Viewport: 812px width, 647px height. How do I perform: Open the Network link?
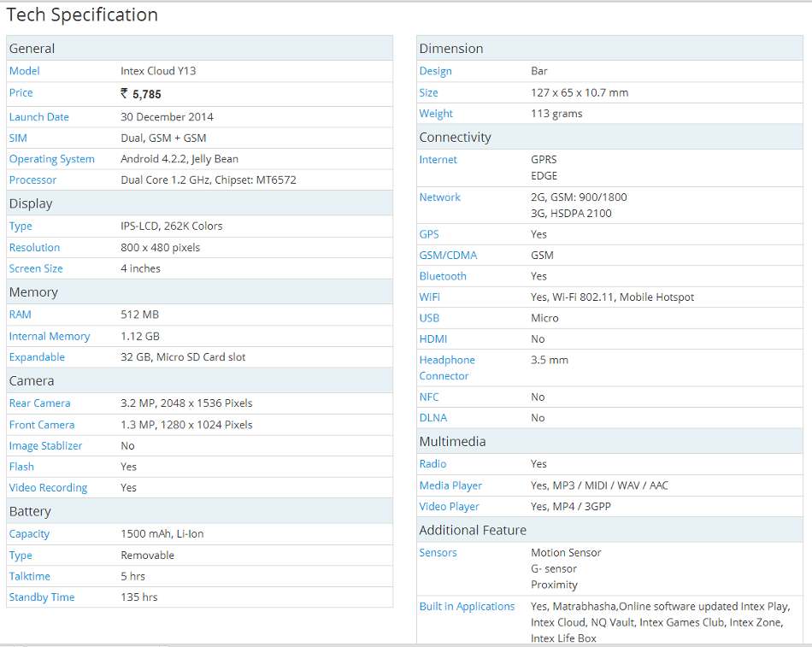pyautogui.click(x=439, y=197)
